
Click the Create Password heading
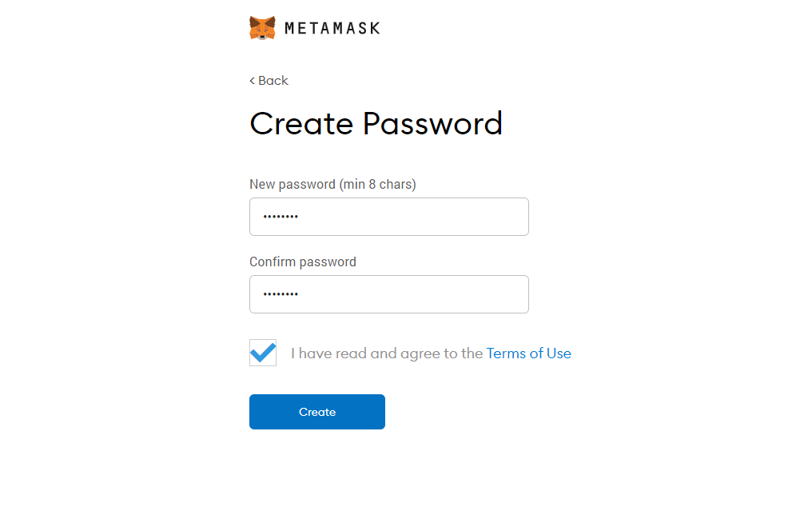[376, 124]
